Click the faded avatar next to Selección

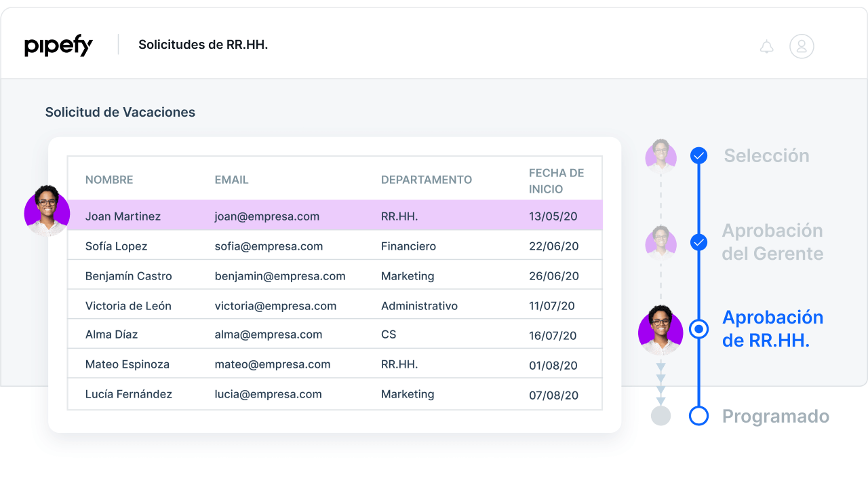660,155
